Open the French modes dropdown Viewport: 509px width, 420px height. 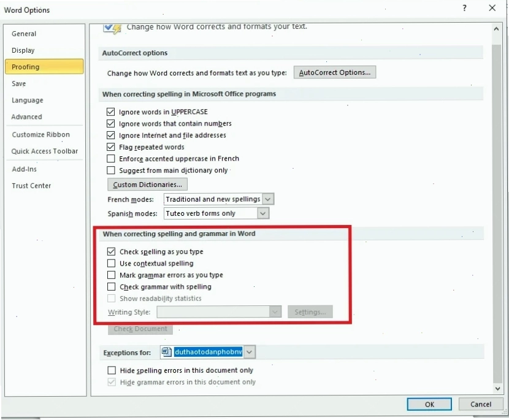(267, 199)
